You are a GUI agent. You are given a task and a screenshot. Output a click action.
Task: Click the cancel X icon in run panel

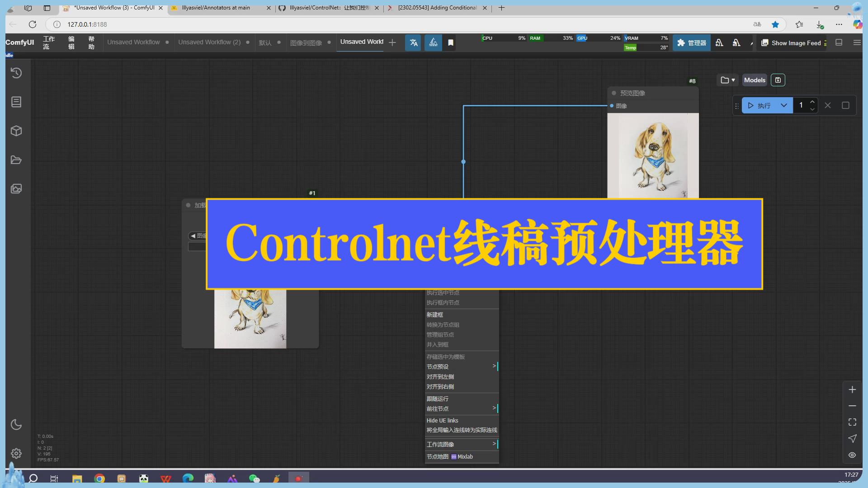[x=828, y=105]
